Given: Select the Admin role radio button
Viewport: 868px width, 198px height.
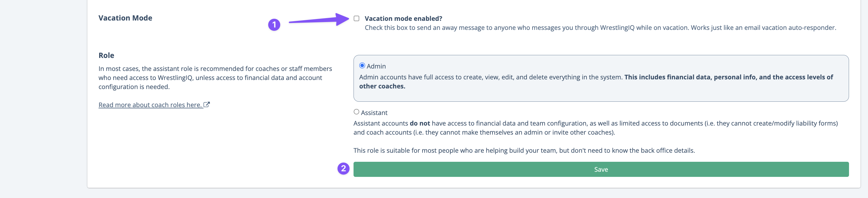Looking at the screenshot, I should 362,65.
